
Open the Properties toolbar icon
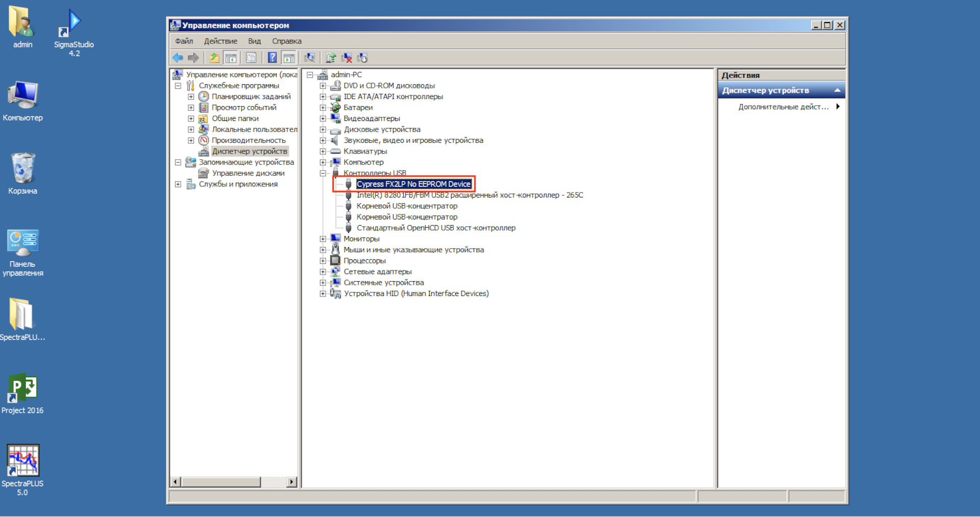click(251, 58)
